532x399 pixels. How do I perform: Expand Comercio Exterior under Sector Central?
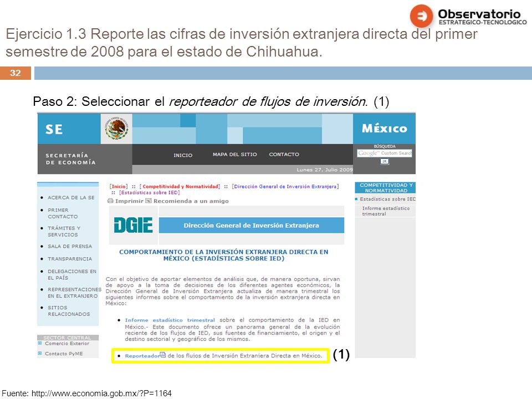coord(67,344)
